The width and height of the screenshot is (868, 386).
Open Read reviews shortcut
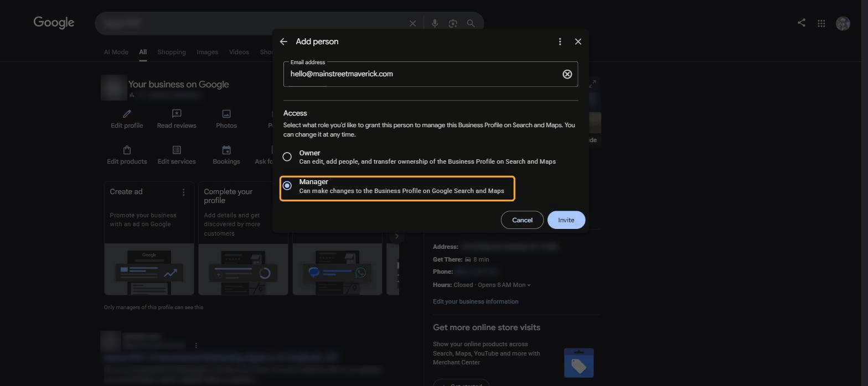tap(177, 119)
